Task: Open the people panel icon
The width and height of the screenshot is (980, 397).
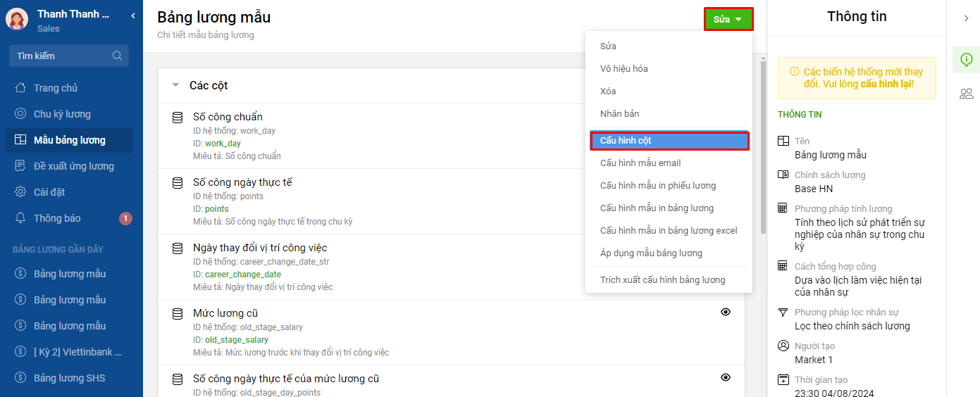Action: tap(966, 94)
